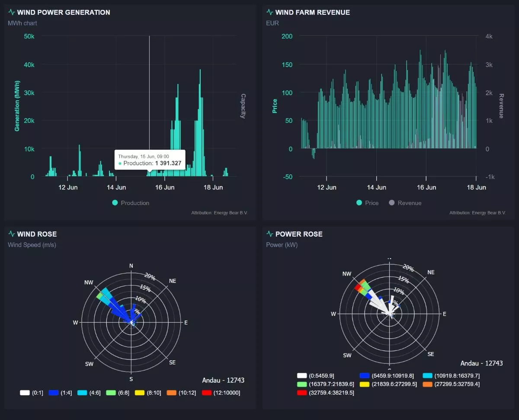Click the teal Price legend dot
This screenshot has height=420, width=519.
pyautogui.click(x=359, y=203)
